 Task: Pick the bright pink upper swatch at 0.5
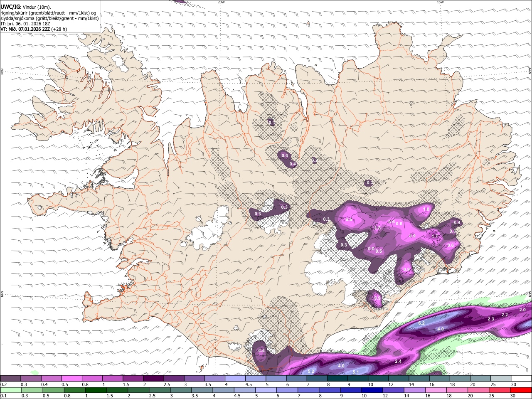(x=71, y=379)
